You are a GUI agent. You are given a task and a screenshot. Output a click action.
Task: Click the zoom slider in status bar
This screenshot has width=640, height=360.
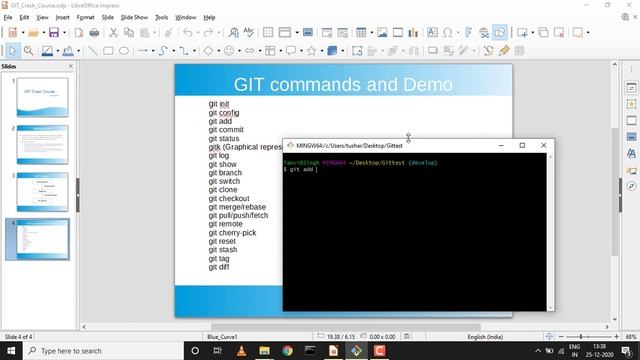589,337
